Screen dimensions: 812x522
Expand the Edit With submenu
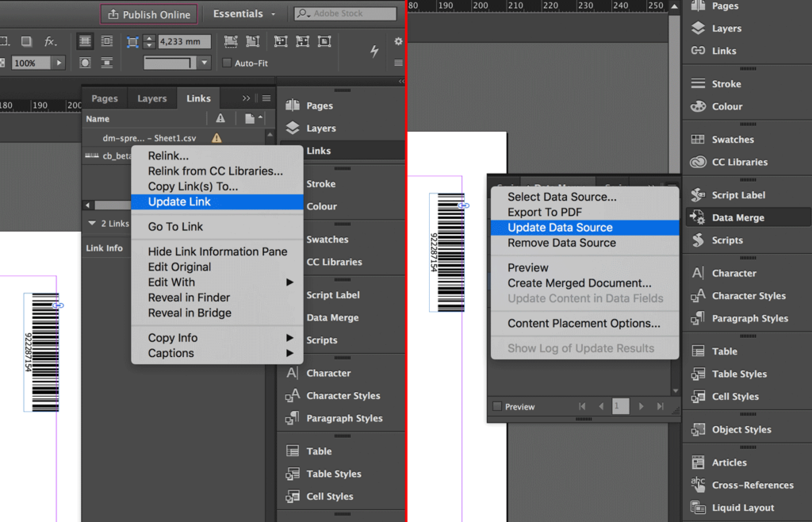point(289,282)
